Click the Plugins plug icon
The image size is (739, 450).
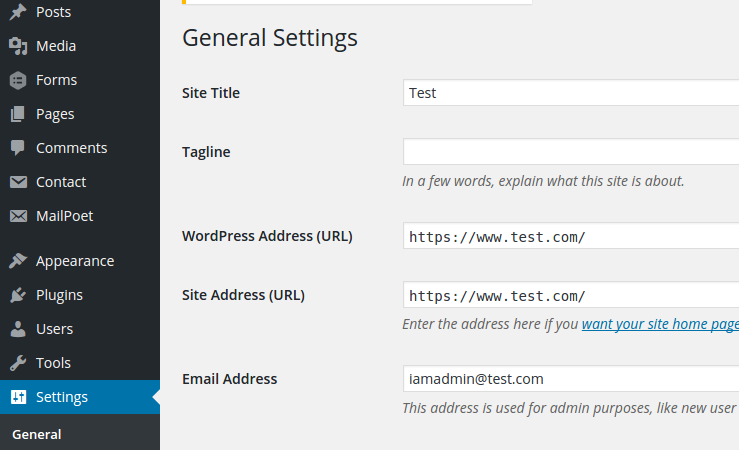pyautogui.click(x=18, y=295)
